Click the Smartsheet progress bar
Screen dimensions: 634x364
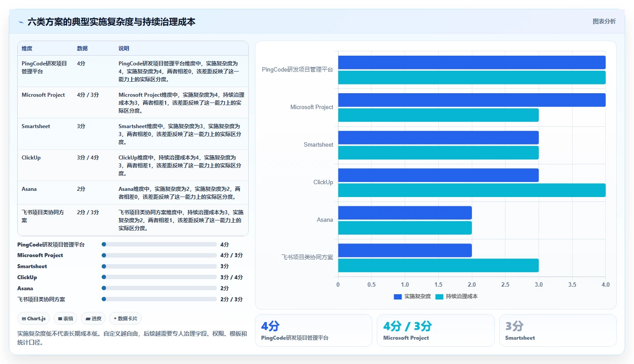pos(159,266)
